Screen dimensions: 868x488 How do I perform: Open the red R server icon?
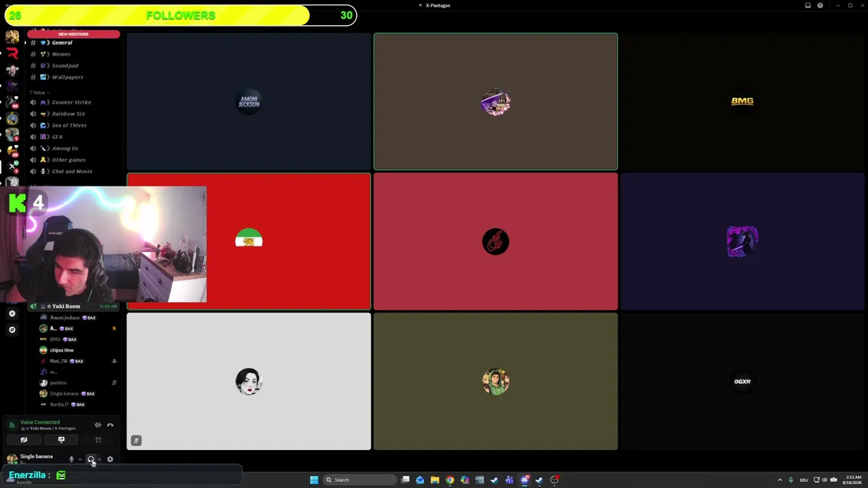point(12,54)
